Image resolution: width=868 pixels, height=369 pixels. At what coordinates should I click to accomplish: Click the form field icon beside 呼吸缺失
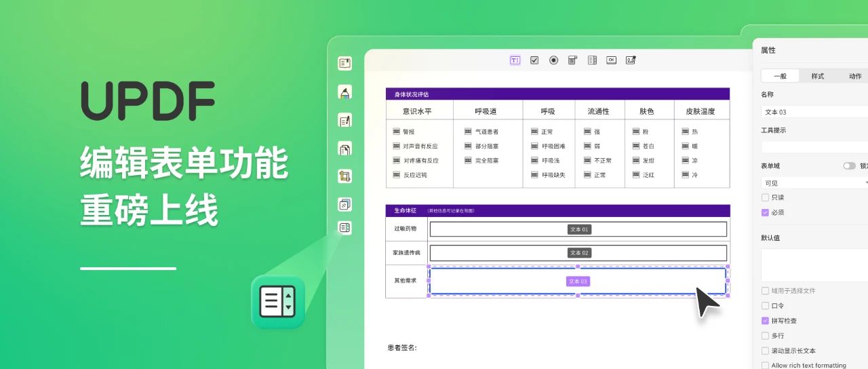click(x=534, y=175)
